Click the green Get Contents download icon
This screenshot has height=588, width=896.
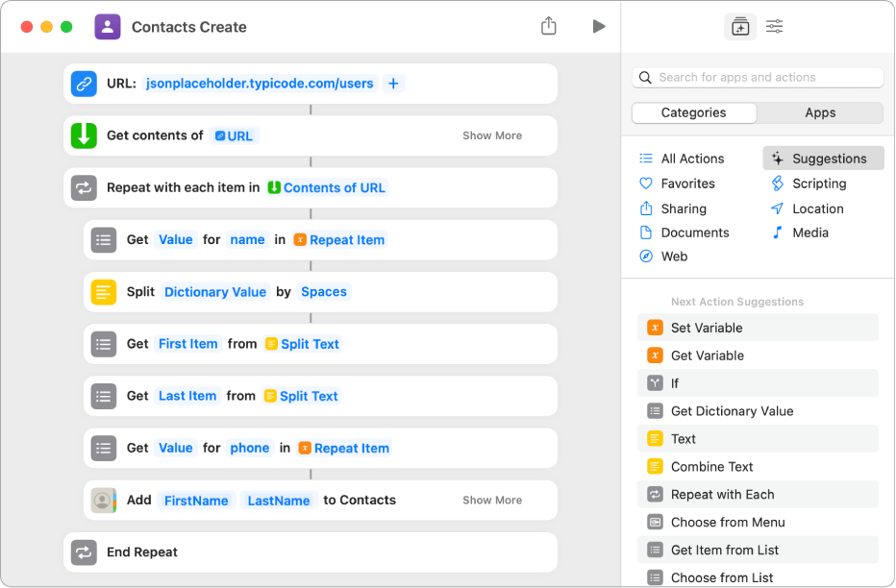coord(84,135)
